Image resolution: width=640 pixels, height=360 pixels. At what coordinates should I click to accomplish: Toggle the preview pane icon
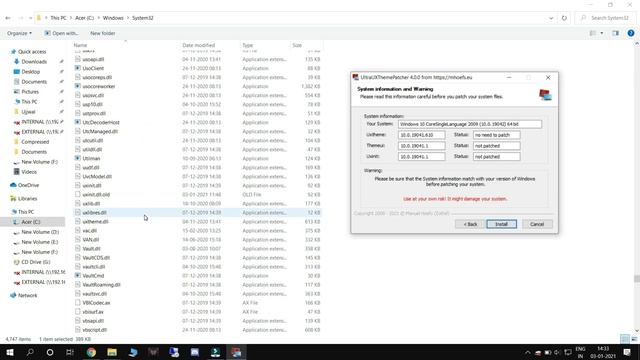[616, 33]
